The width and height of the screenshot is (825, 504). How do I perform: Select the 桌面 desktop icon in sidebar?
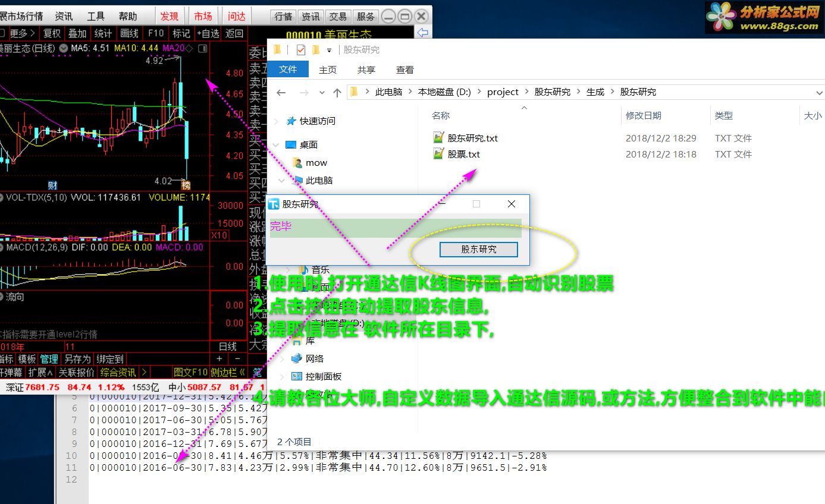tap(291, 144)
